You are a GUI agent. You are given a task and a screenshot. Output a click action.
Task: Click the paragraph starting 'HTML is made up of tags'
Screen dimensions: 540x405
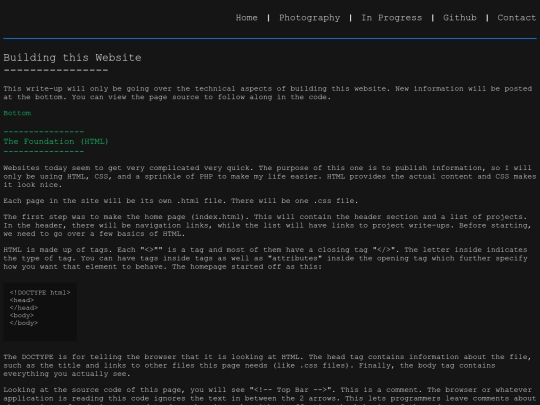click(x=266, y=258)
